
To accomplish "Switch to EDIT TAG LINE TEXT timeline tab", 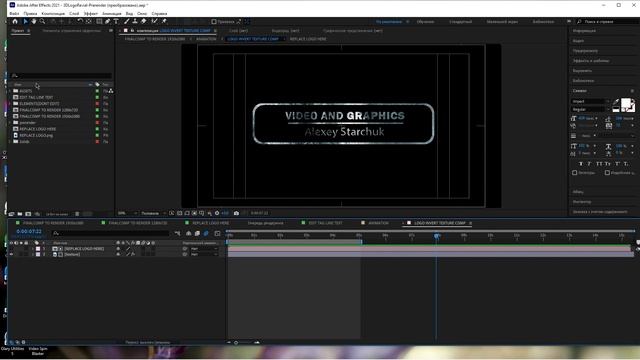I will point(325,223).
